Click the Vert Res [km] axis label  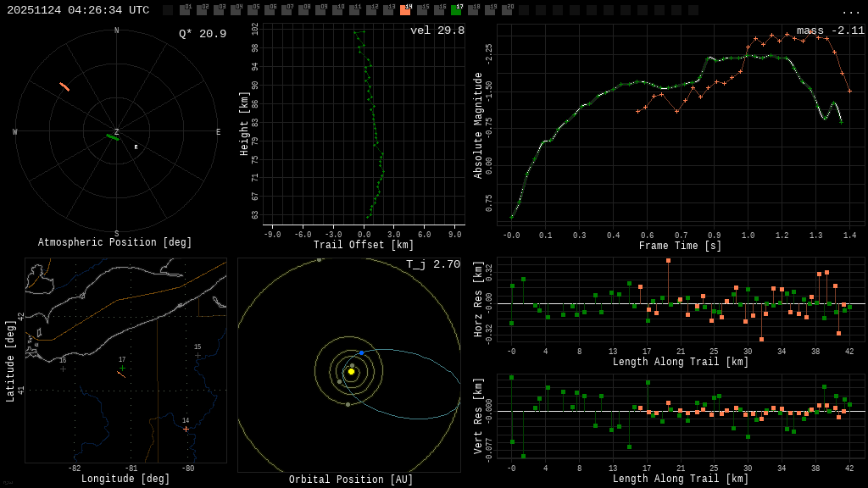coord(478,416)
